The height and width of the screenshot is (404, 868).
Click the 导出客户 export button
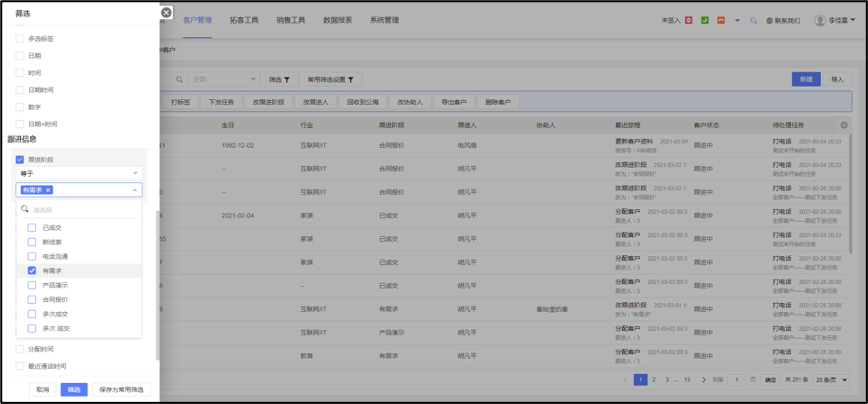click(x=453, y=102)
